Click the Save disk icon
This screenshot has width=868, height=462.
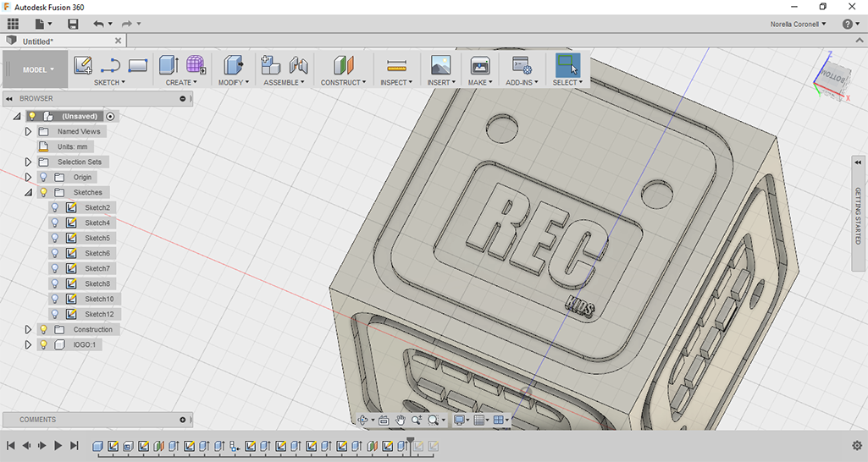(73, 24)
